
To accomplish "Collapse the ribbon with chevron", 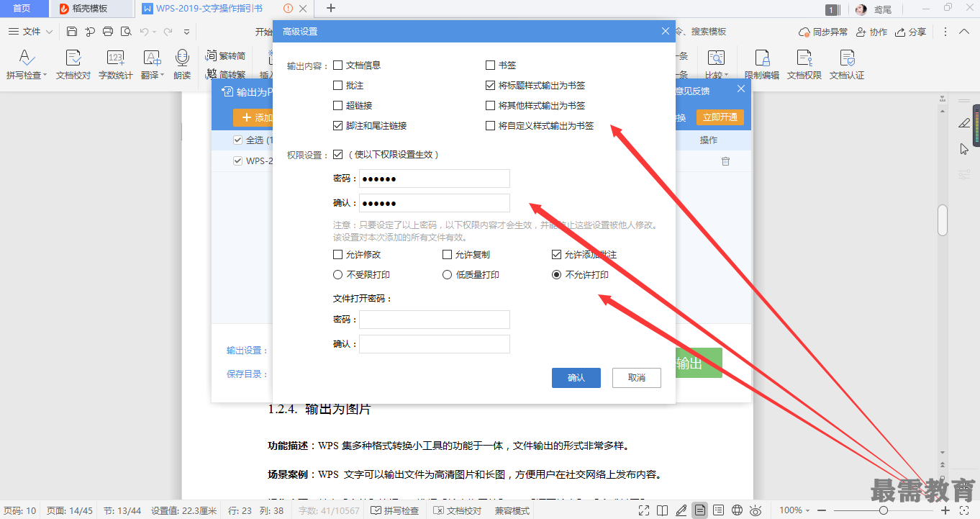I will (964, 32).
